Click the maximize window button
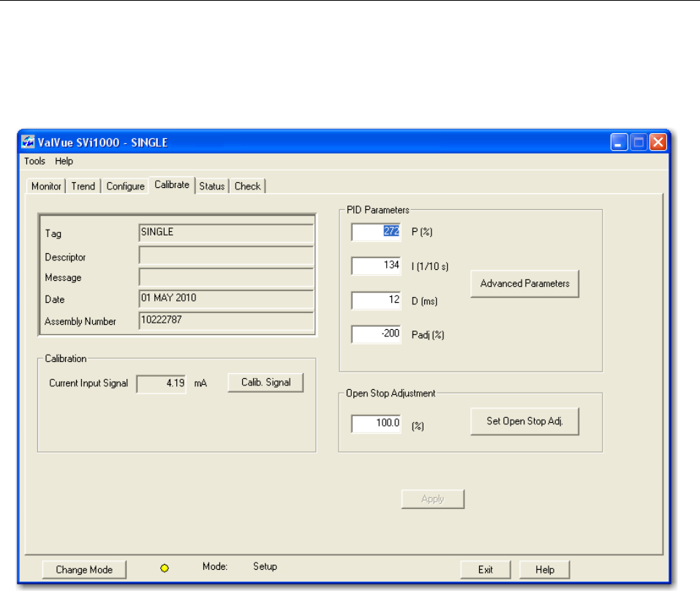 tap(639, 143)
